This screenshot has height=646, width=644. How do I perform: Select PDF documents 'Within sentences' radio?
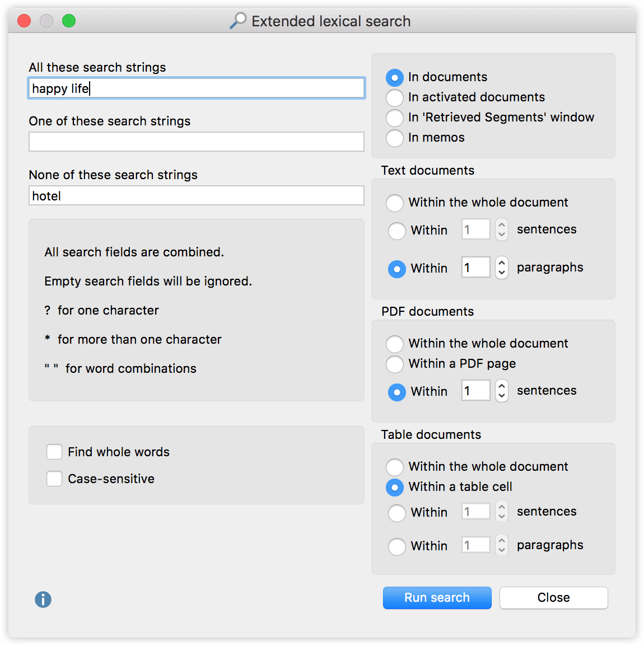pos(397,392)
